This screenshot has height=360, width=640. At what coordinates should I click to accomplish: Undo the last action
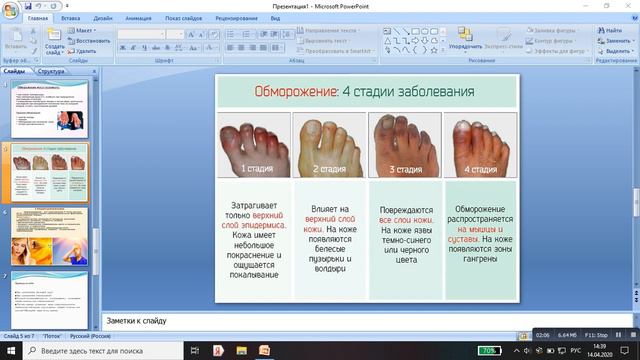(x=38, y=6)
